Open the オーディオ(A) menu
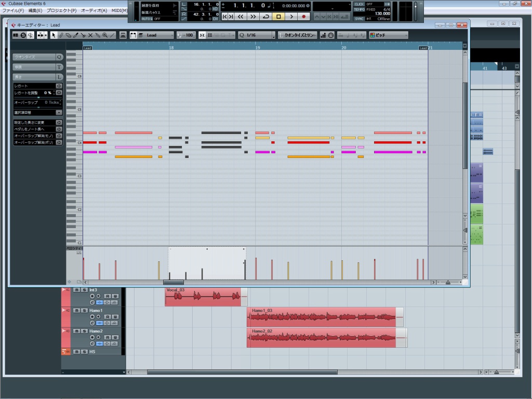Screen dimensions: 532x399 (94, 10)
